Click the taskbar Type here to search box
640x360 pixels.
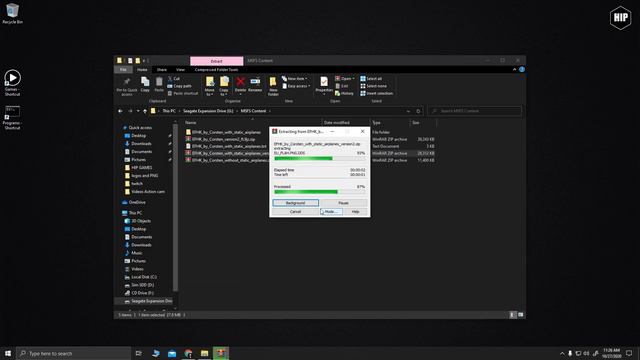point(73,353)
